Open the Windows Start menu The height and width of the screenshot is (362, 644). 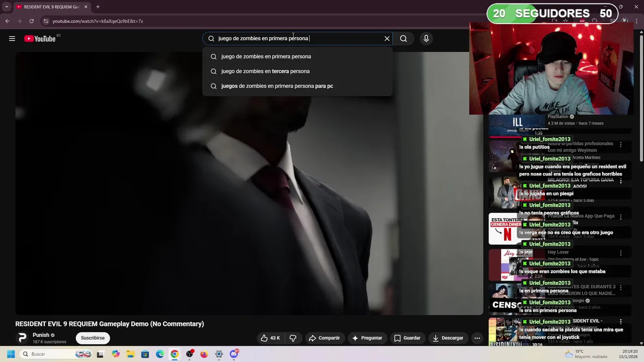pos(11,354)
